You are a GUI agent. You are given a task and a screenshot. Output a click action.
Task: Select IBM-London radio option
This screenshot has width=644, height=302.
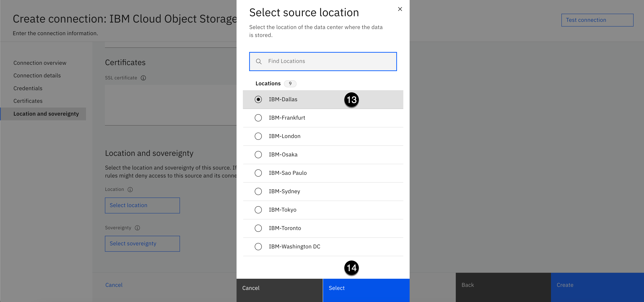pos(258,136)
